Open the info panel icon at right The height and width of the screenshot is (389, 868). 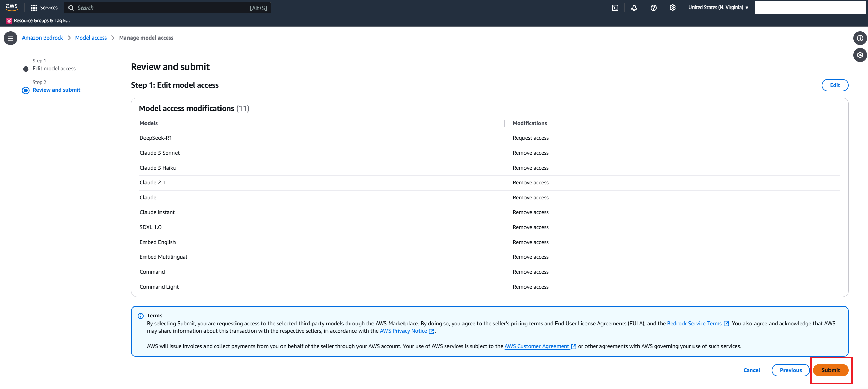[x=860, y=38]
